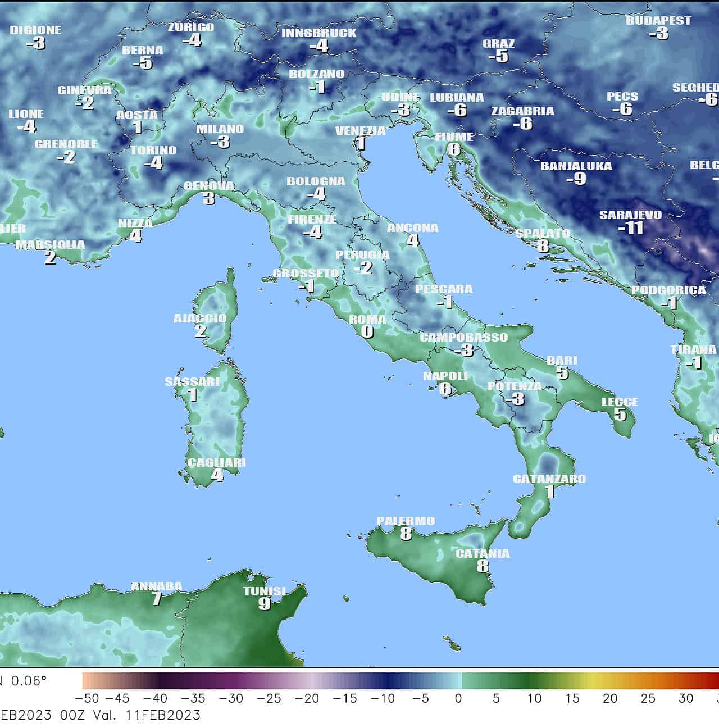This screenshot has width=719, height=728.
Task: Select the MILANO city label
Action: pyautogui.click(x=220, y=129)
